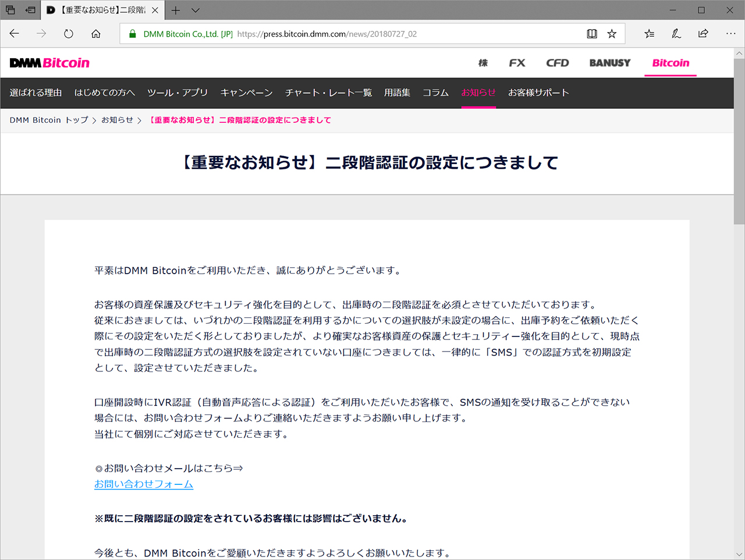Click the site security lock icon
This screenshot has width=745, height=560.
point(132,33)
